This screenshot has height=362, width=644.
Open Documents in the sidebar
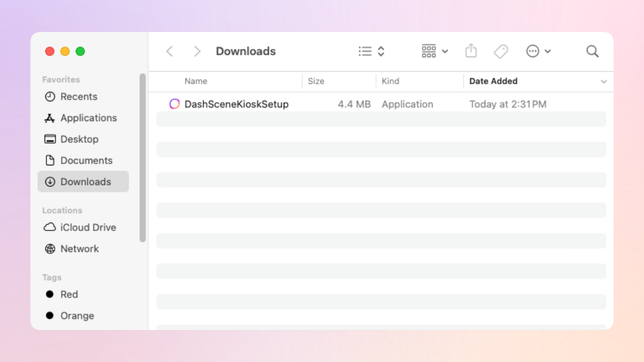coord(83,160)
